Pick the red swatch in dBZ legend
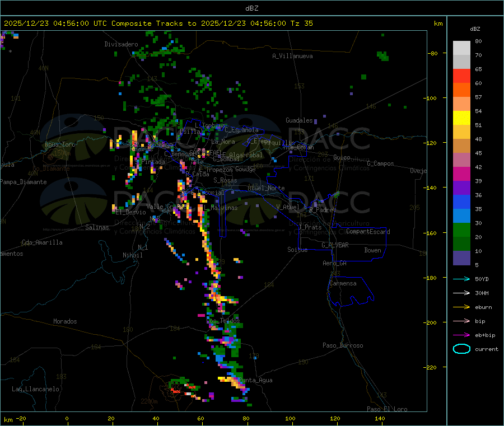 tap(461, 76)
